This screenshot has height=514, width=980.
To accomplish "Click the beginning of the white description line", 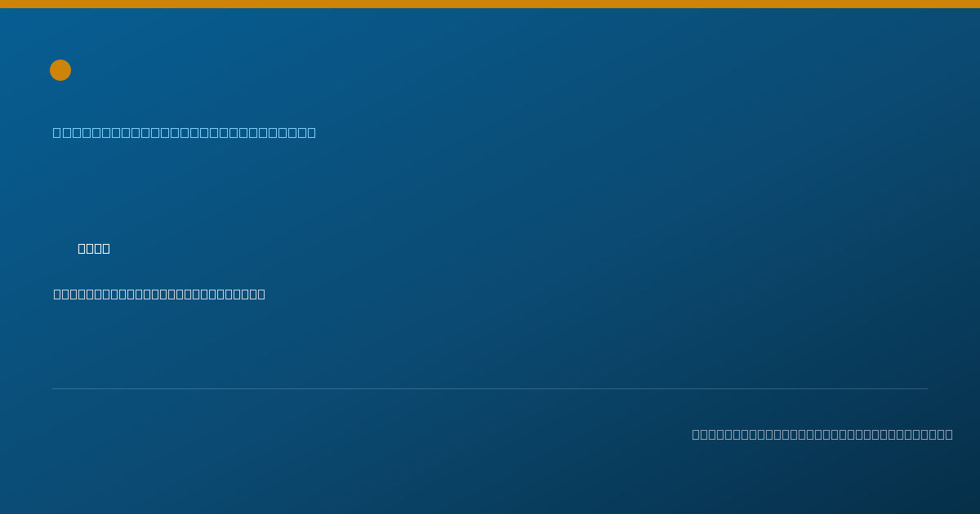I will [x=57, y=294].
